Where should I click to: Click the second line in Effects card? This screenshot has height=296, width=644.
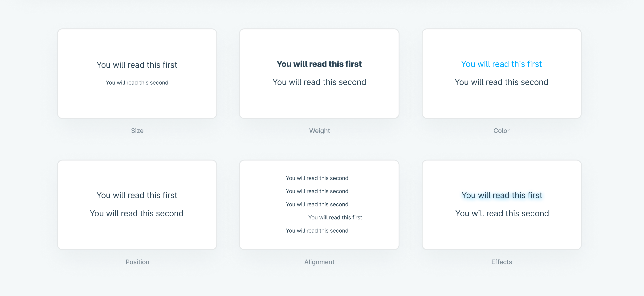click(x=502, y=213)
